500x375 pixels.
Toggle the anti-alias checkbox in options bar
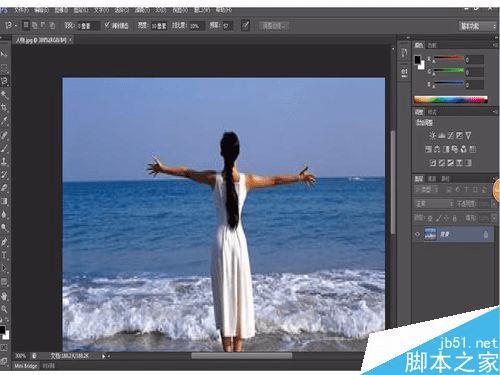107,25
